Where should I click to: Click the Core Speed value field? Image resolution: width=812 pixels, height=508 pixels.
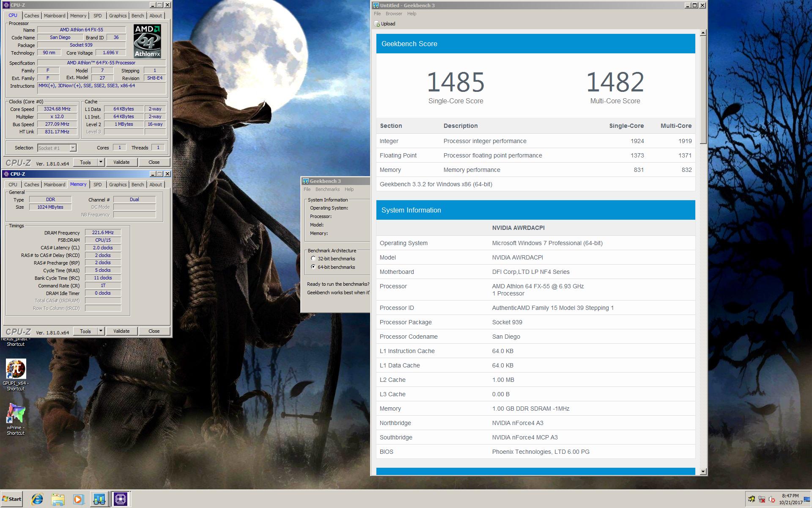point(57,109)
